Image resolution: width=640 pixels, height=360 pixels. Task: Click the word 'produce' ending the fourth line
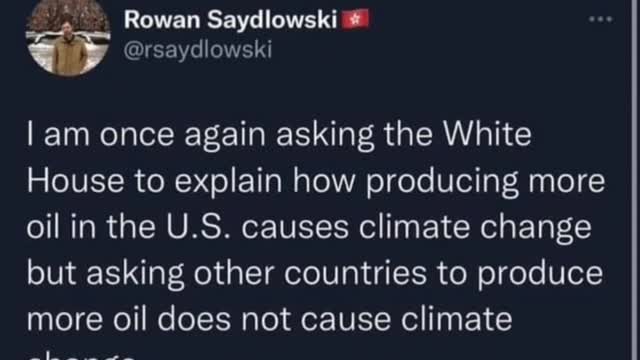coord(540,275)
